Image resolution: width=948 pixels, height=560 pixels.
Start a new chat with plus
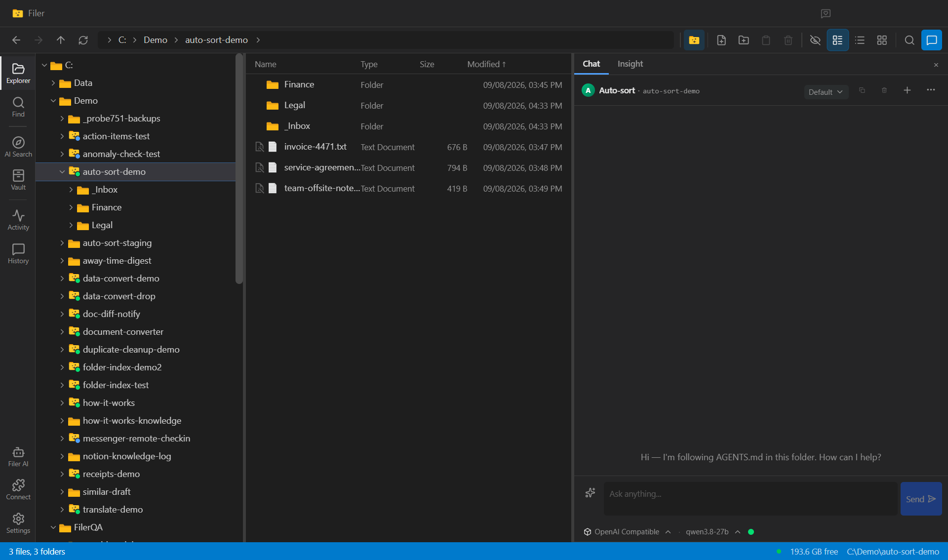tap(907, 90)
